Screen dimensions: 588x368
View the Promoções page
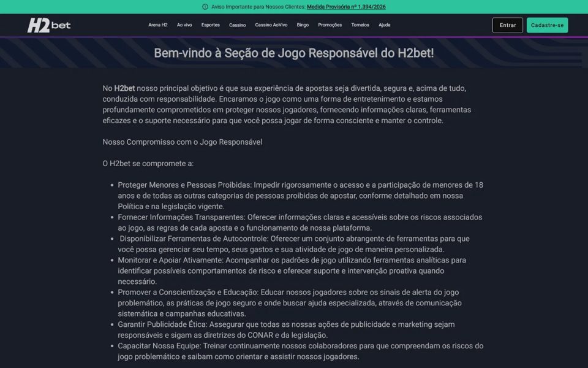coord(330,25)
